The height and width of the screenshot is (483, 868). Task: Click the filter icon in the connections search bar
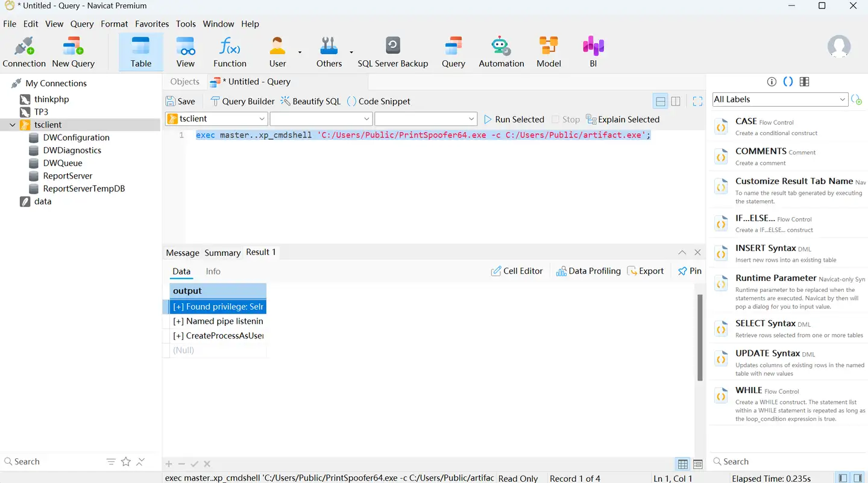[x=111, y=462]
